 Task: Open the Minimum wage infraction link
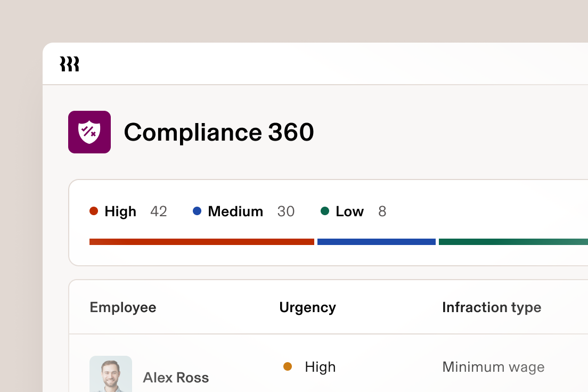(x=493, y=367)
